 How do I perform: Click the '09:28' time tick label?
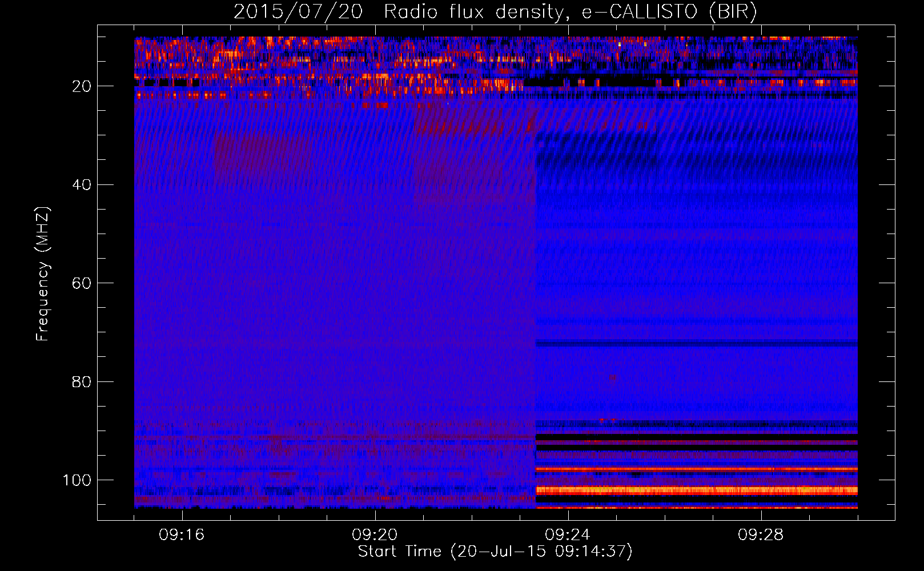761,535
